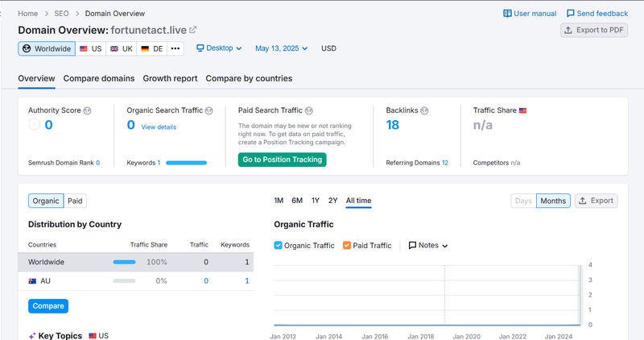Click the US flag icon in database selector
Screen dimensions: 644x340
click(84, 48)
